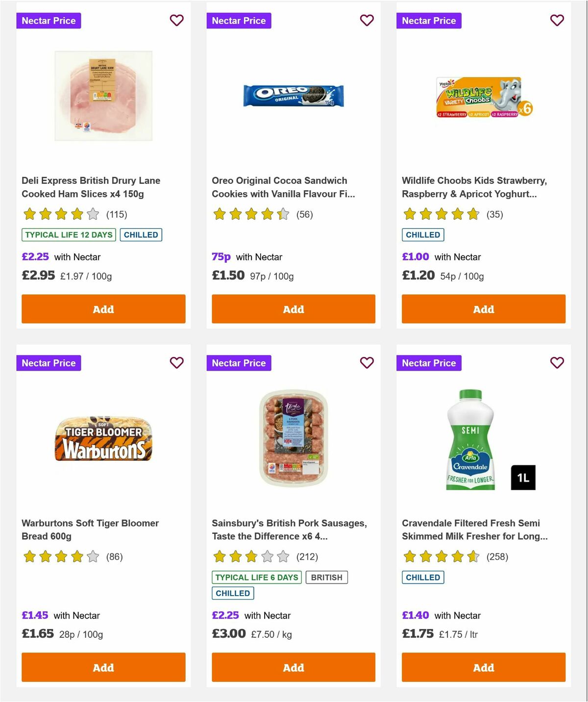Screen dimensions: 588x702
Task: Select the Nectar Price badge on Cravendale milk
Action: (429, 363)
